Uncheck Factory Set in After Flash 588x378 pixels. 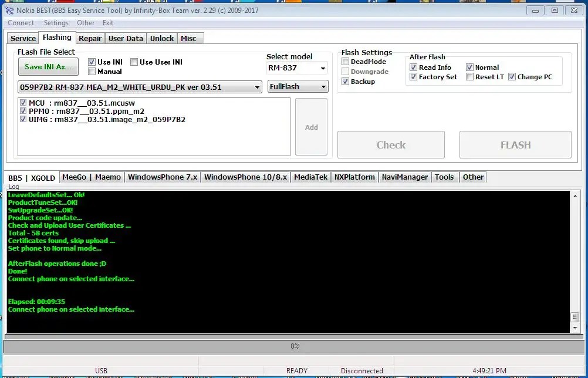point(414,76)
